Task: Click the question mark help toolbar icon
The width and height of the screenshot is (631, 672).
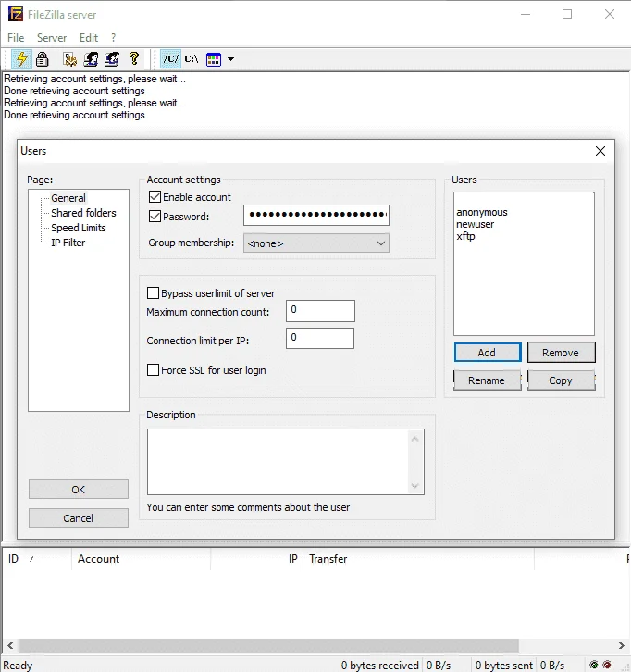Action: (x=134, y=58)
